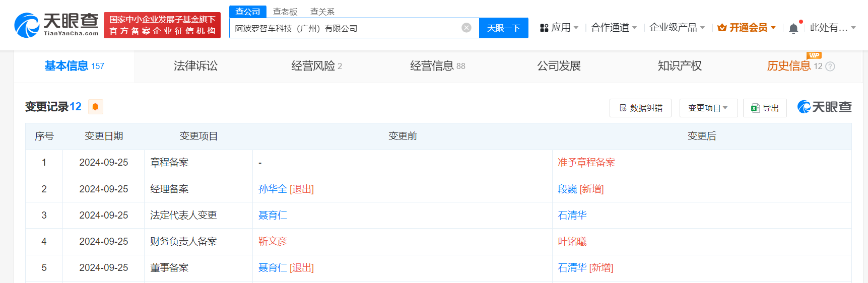This screenshot has width=868, height=283.
Task: Switch to the 公司发展 tab
Action: [559, 66]
